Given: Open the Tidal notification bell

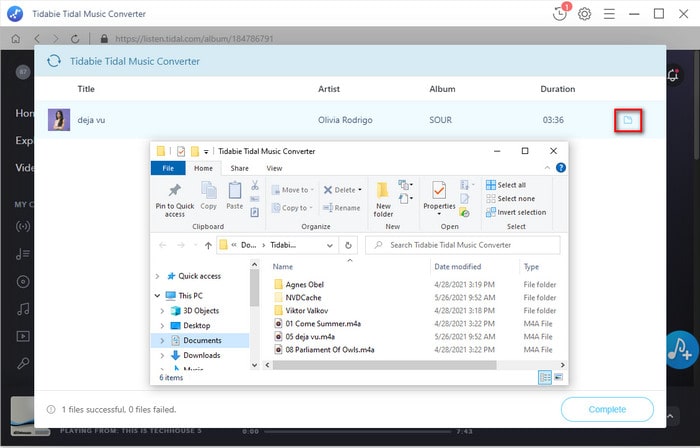Looking at the screenshot, I should point(673,75).
